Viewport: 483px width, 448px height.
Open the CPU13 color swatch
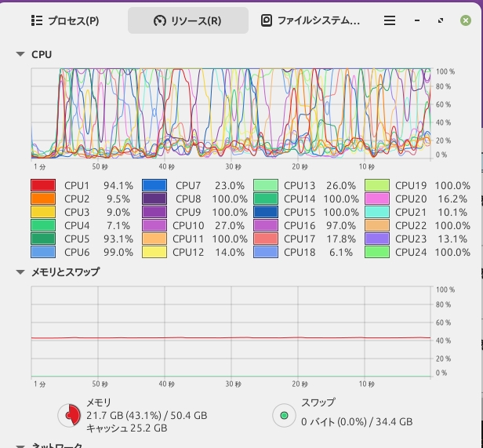click(266, 186)
